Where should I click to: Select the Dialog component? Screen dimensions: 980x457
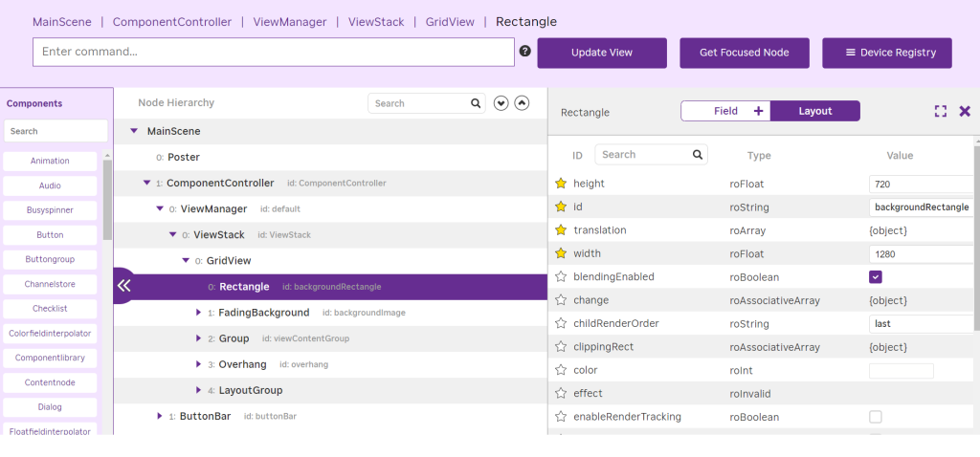(x=50, y=407)
